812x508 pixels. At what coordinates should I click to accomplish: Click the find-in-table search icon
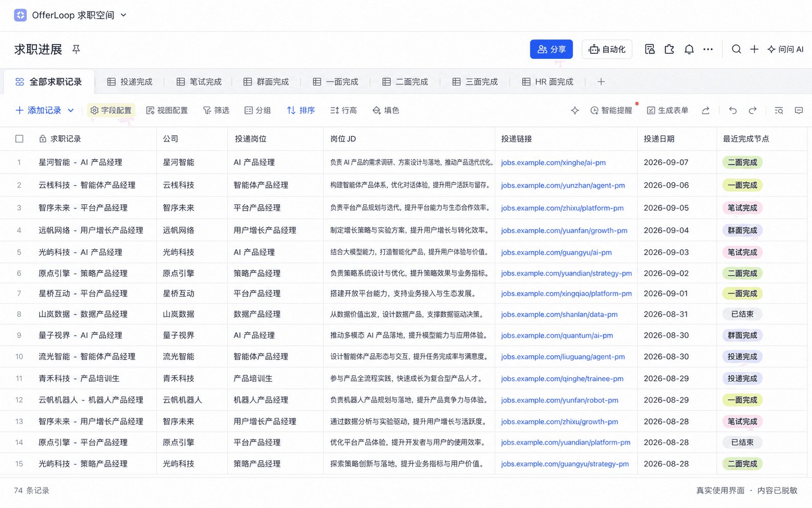pyautogui.click(x=779, y=110)
